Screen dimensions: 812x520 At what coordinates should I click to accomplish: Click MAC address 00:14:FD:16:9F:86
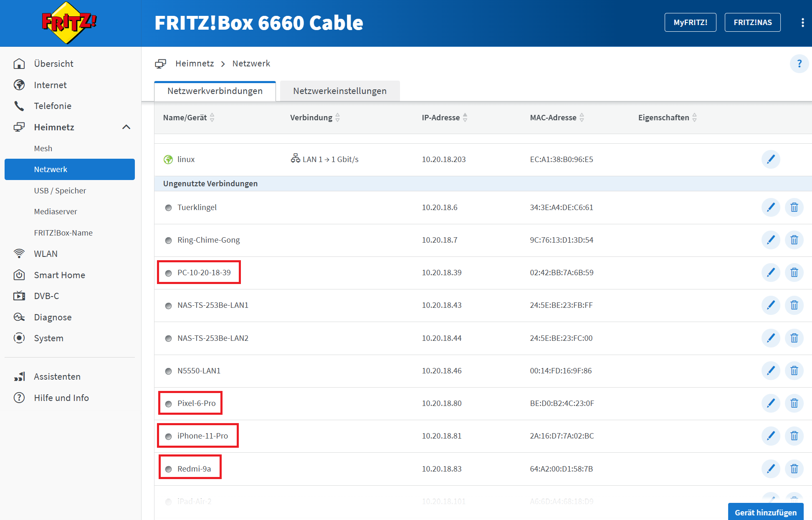pos(561,370)
